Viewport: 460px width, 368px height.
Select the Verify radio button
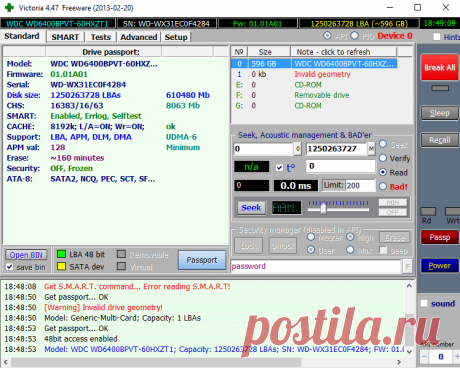click(383, 158)
